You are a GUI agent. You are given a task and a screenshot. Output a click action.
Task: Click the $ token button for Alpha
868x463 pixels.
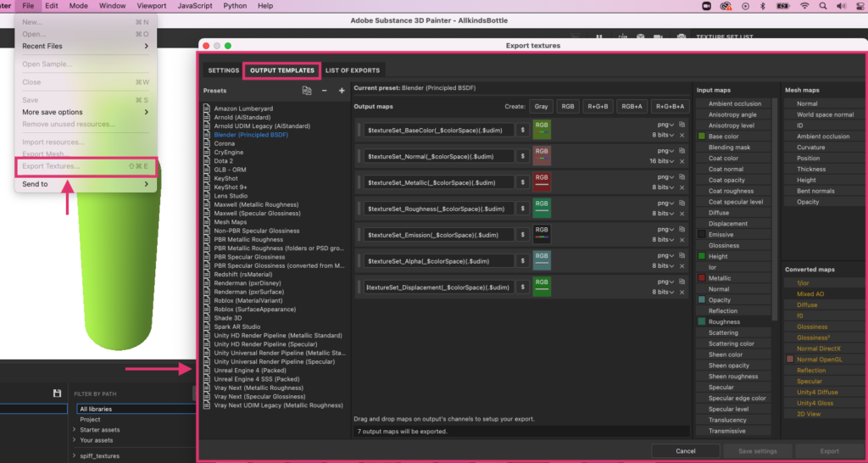pyautogui.click(x=522, y=261)
